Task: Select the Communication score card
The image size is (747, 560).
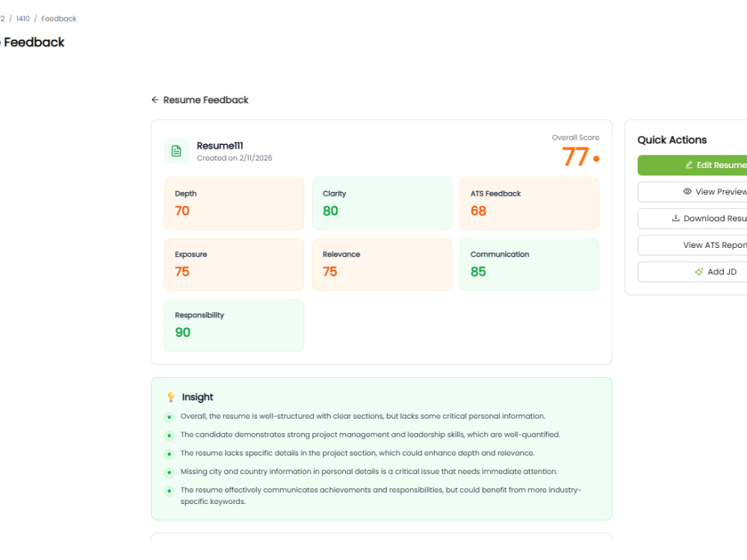Action: tap(530, 265)
